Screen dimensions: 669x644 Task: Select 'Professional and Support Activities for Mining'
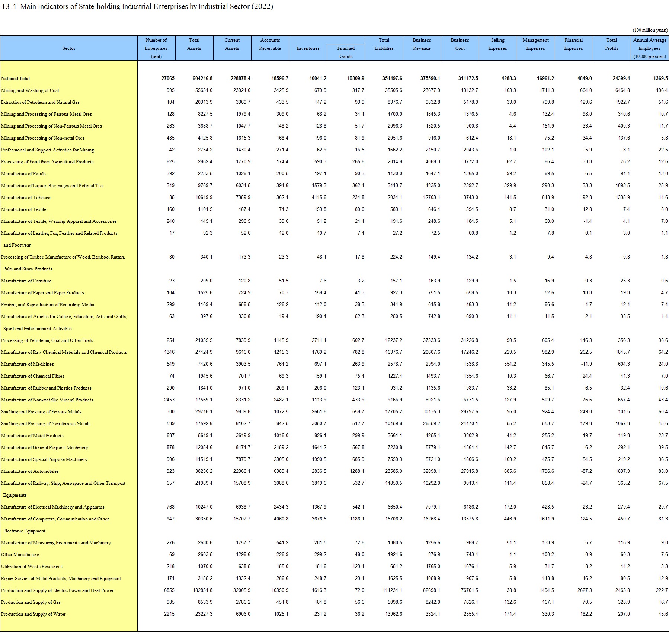48,150
